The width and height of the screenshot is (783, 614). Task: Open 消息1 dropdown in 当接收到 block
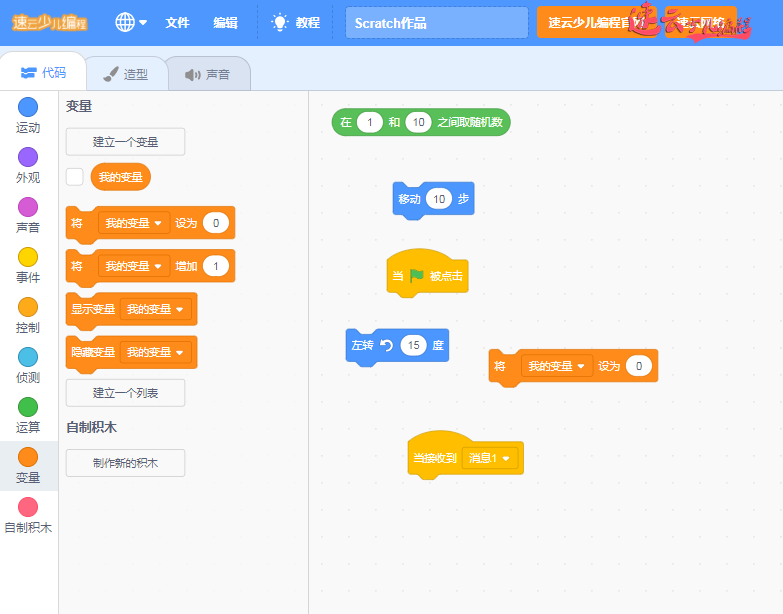pyautogui.click(x=491, y=459)
